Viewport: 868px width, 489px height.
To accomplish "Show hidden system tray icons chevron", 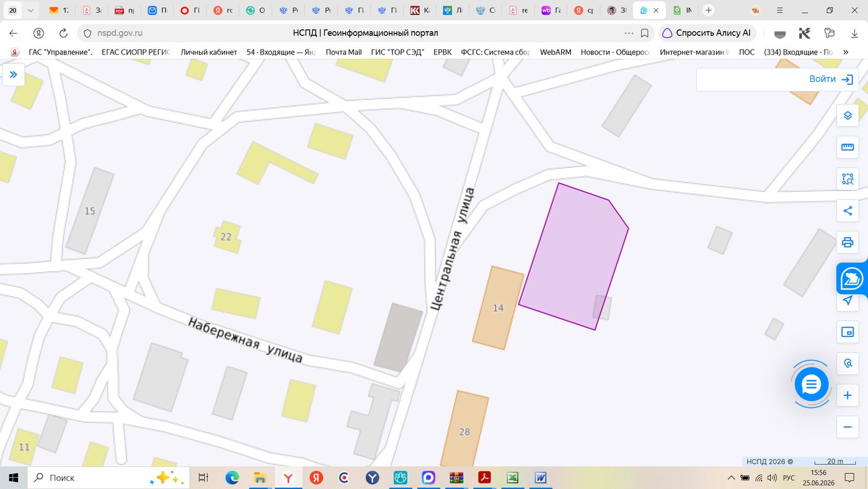I will pyautogui.click(x=732, y=478).
